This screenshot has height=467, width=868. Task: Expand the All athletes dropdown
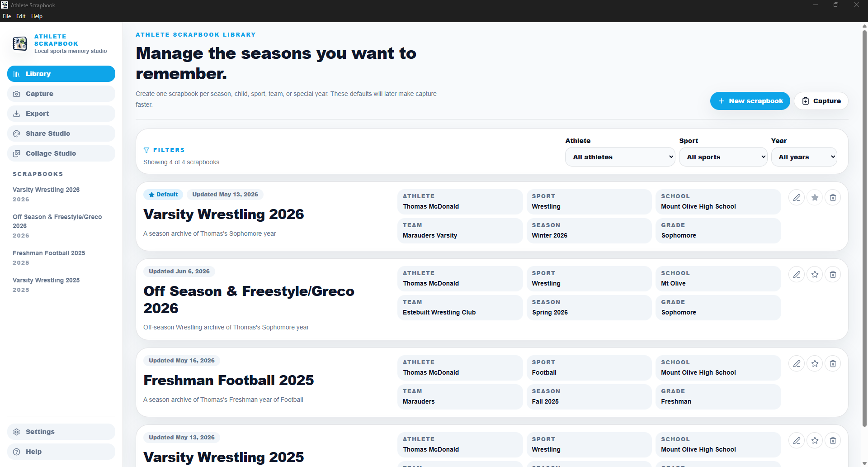point(620,157)
